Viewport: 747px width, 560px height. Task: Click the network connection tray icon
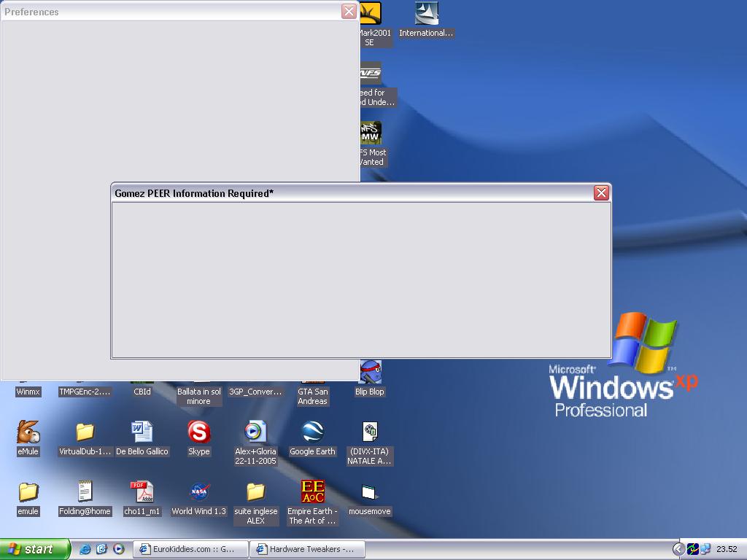705,549
